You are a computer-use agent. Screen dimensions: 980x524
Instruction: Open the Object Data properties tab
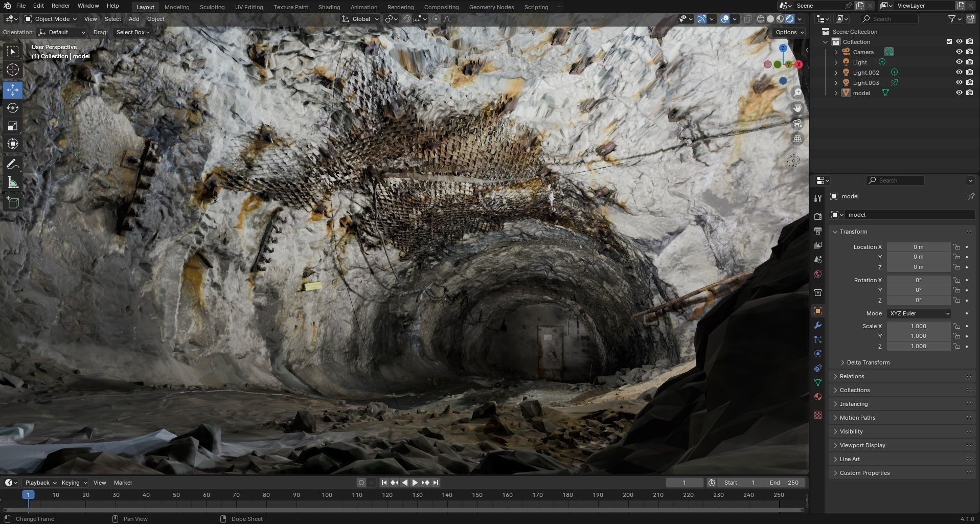(x=818, y=382)
